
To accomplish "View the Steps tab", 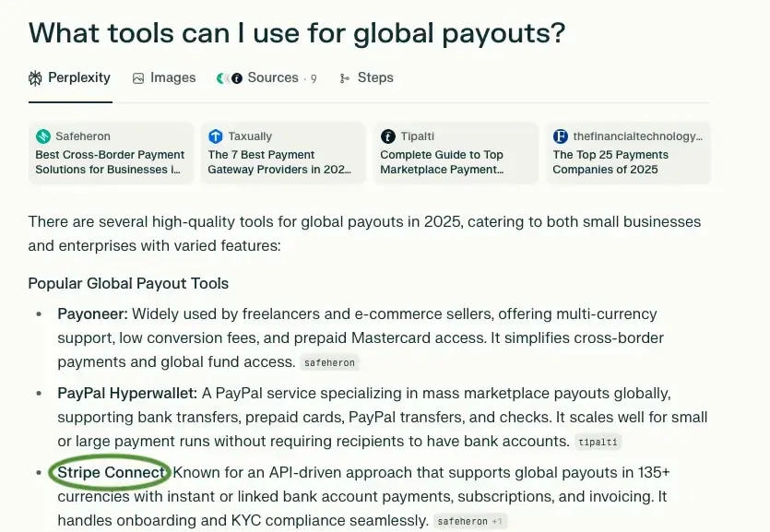I will 366,78.
